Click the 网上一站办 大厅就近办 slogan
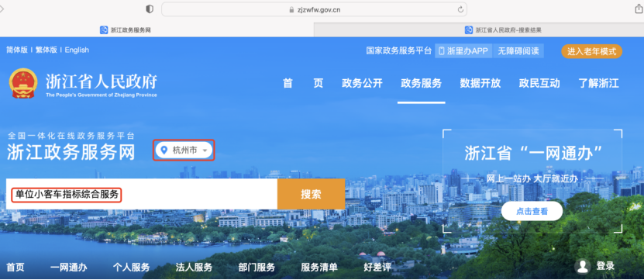Screen dimensions: 644x280 pos(532,178)
